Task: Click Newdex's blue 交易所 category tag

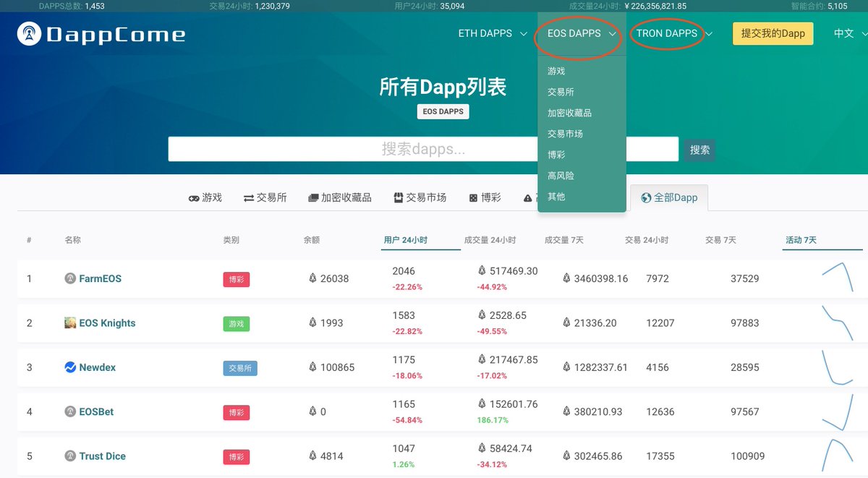Action: [240, 368]
